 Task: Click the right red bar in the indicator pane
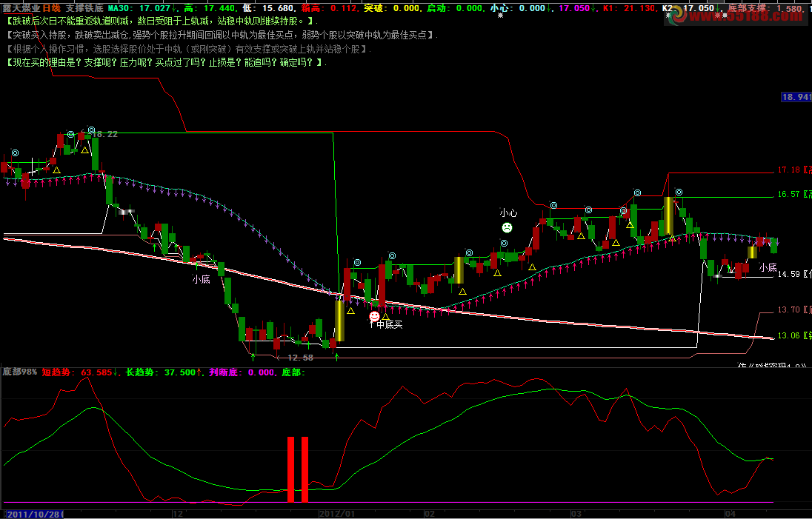pos(304,469)
